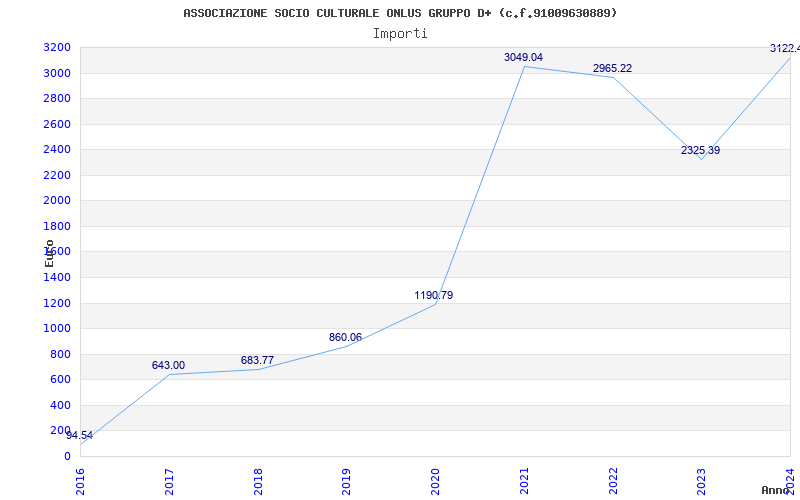This screenshot has width=800, height=500.
Task: Click the 2017 x-axis year label
Action: (x=169, y=481)
